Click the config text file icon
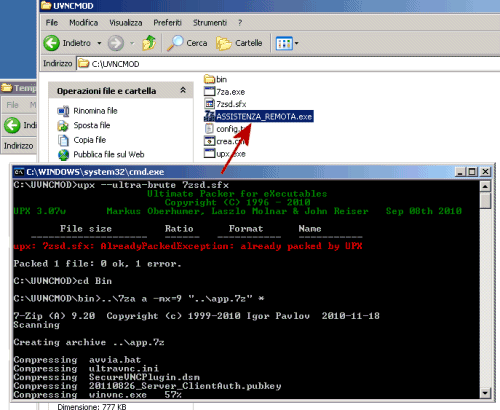Image resolution: width=500 pixels, height=410 pixels. (x=209, y=129)
